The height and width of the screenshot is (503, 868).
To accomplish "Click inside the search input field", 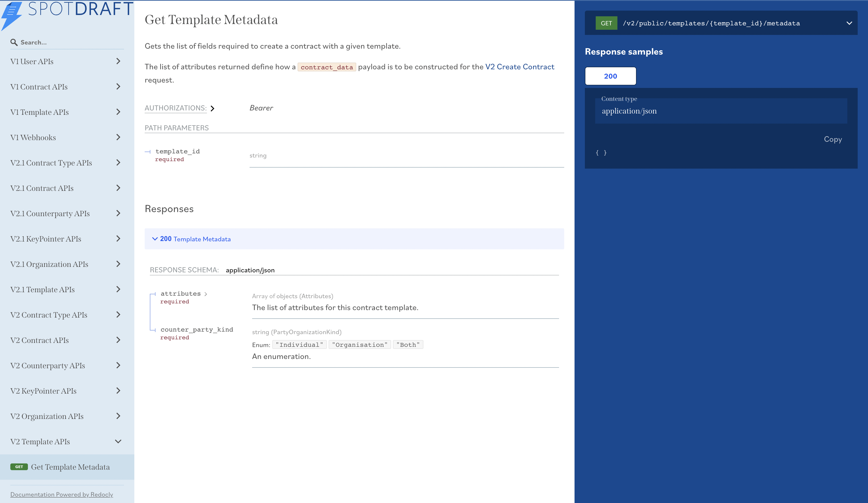I will click(x=65, y=42).
